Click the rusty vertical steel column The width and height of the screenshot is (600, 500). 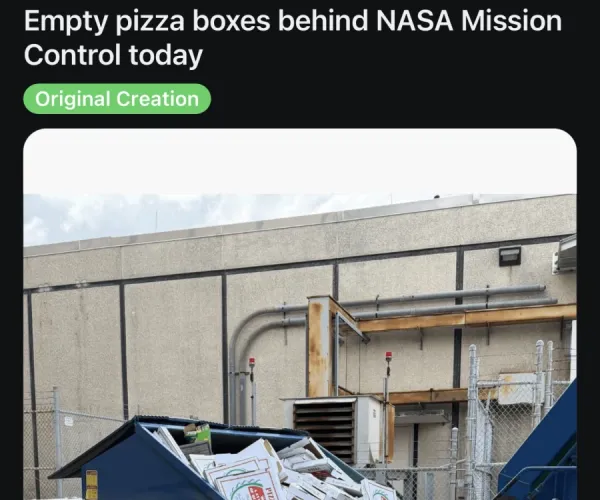click(320, 346)
